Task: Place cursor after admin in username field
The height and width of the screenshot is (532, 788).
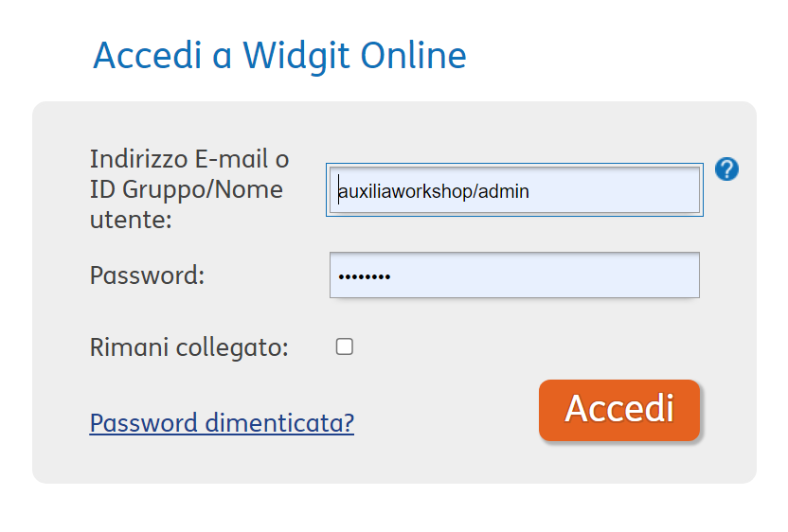Action: [530, 191]
